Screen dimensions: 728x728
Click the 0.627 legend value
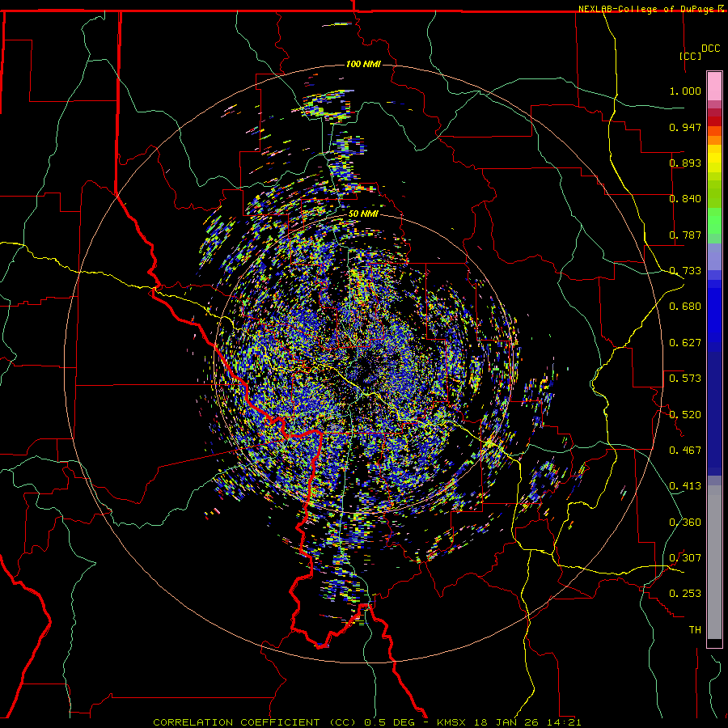coord(685,343)
